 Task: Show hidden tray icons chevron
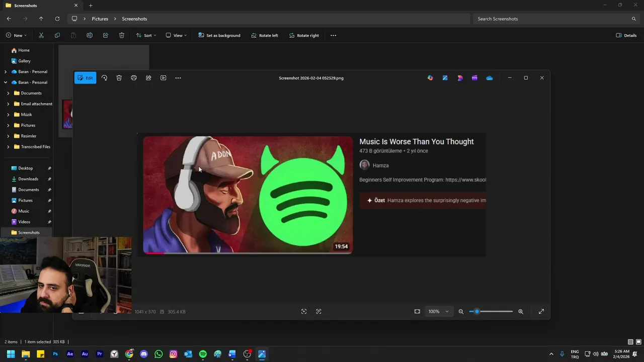pos(551,354)
